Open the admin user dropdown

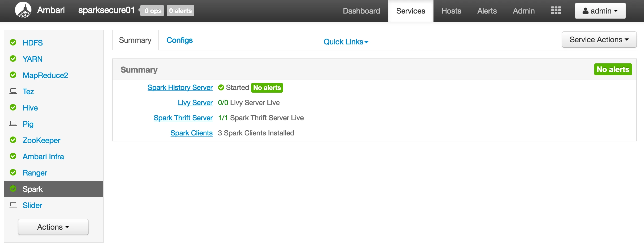tap(600, 11)
